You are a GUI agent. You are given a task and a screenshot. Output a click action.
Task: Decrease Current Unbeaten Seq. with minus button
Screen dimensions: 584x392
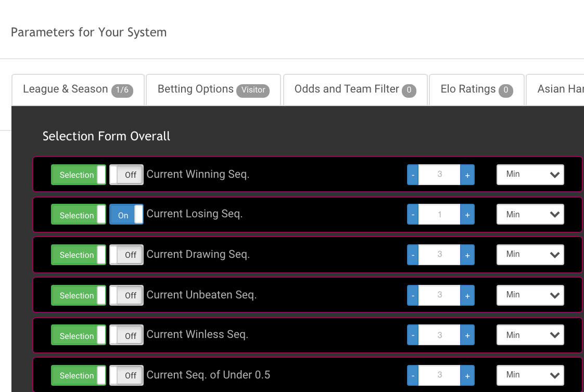tap(413, 295)
